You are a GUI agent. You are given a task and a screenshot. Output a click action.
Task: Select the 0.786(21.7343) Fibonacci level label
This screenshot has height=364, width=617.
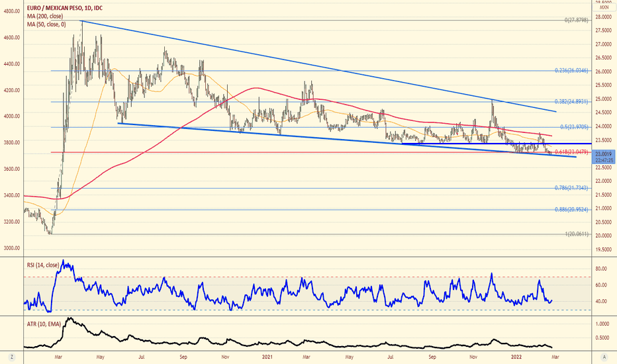point(571,188)
